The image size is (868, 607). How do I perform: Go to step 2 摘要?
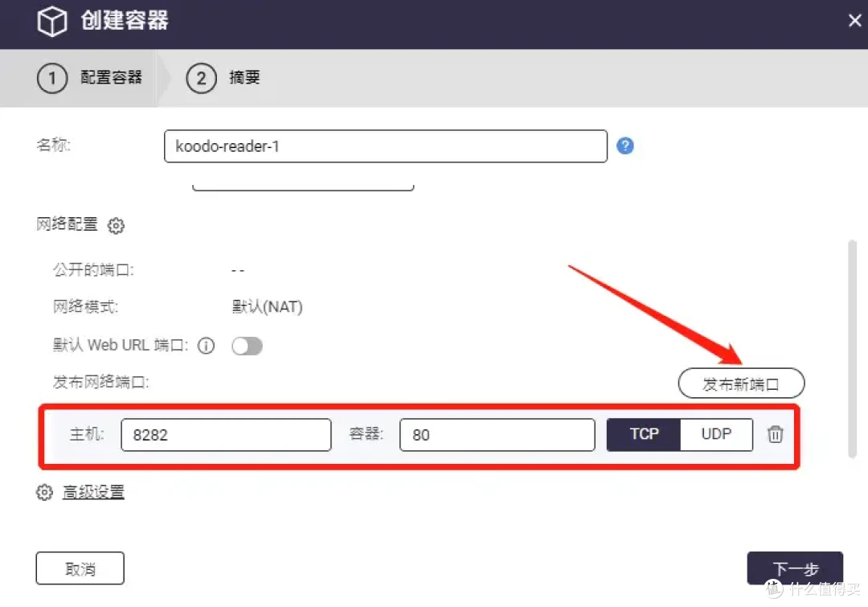coord(223,77)
